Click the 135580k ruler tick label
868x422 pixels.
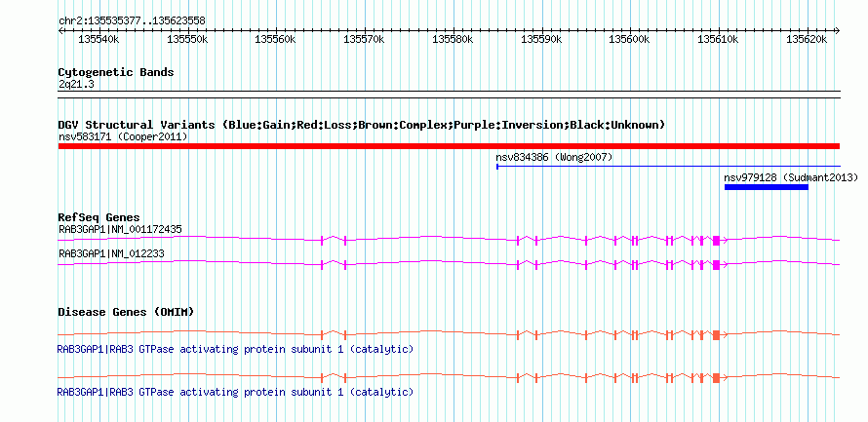(x=454, y=39)
